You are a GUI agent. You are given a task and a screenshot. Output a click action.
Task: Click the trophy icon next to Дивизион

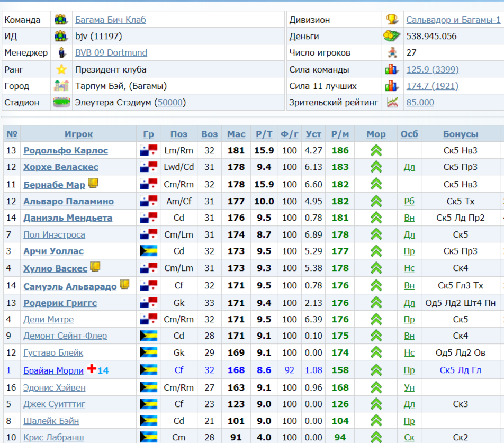point(392,20)
